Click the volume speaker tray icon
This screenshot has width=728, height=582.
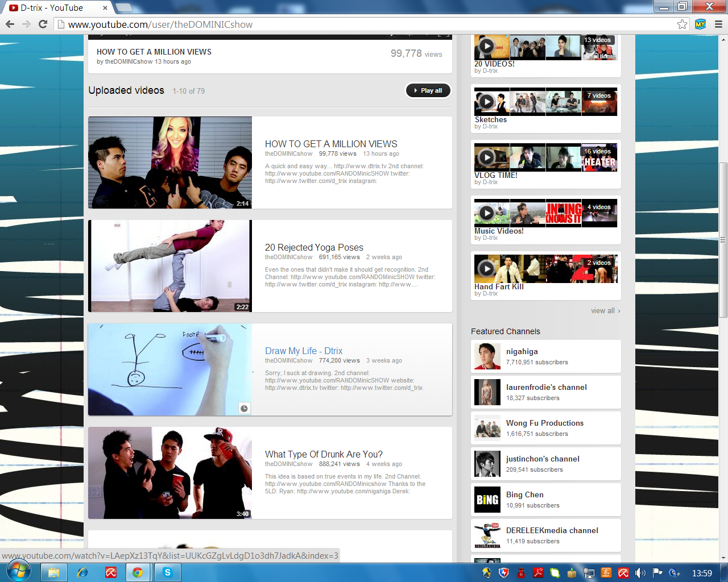point(640,573)
